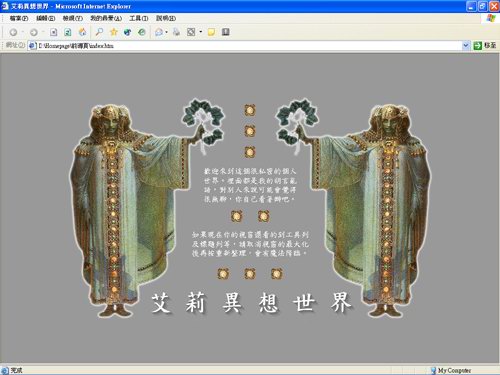The height and width of the screenshot is (375, 500).
Task: Go to the Home page
Action: click(x=82, y=32)
